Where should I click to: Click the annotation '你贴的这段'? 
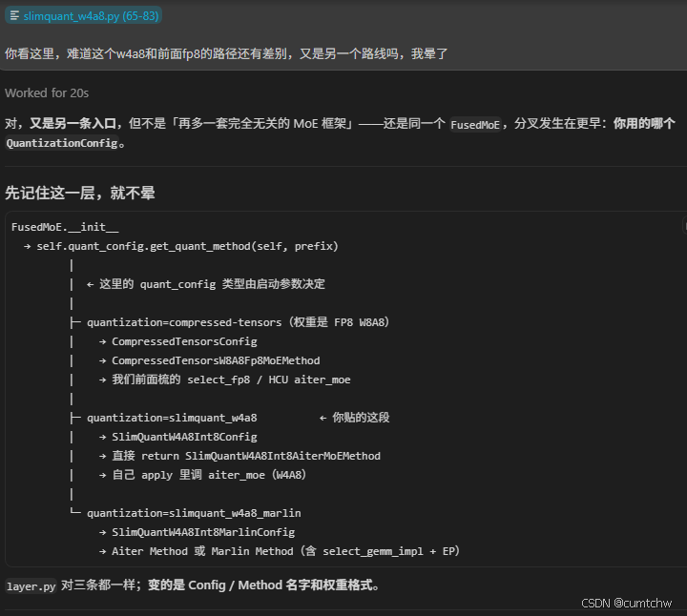click(x=361, y=418)
